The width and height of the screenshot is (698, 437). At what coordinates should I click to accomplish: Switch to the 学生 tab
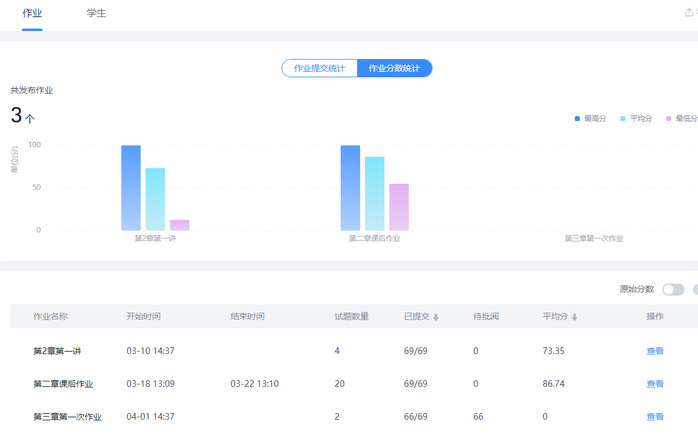[95, 14]
